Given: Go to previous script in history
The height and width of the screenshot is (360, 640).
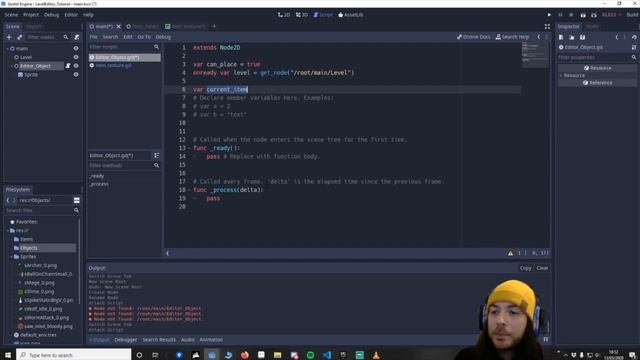Looking at the screenshot, I should tap(539, 37).
